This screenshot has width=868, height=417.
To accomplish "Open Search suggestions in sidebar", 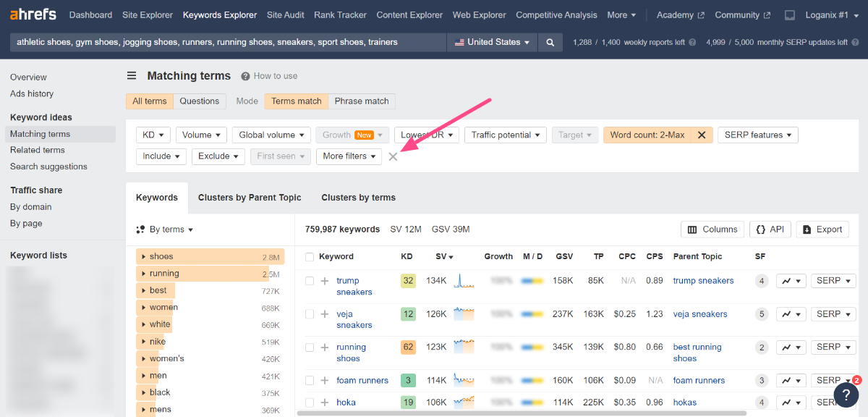I will click(48, 167).
